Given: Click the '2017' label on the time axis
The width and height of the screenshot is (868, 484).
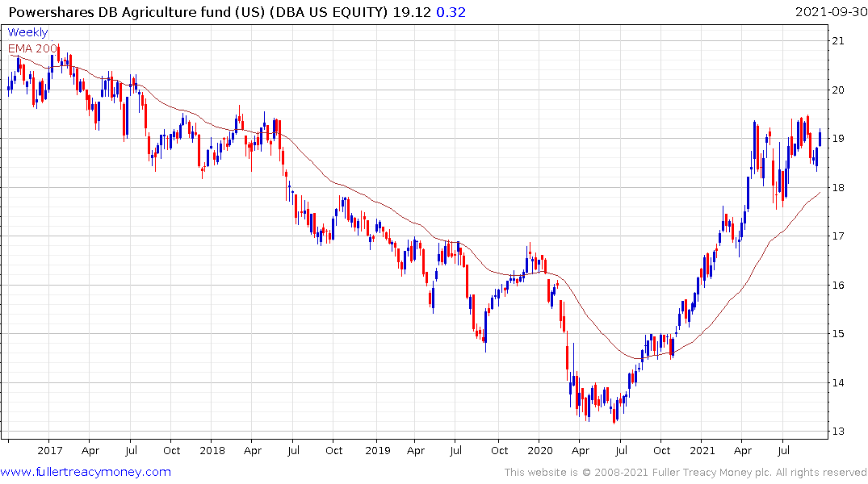Looking at the screenshot, I should (50, 450).
